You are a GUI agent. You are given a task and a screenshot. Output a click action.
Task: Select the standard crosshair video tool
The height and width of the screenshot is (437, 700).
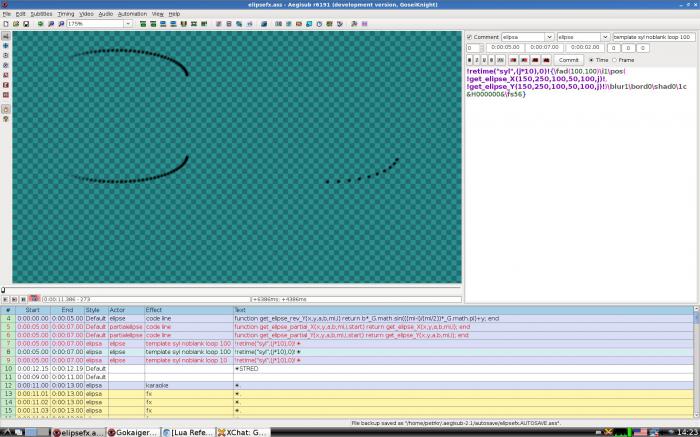6,36
